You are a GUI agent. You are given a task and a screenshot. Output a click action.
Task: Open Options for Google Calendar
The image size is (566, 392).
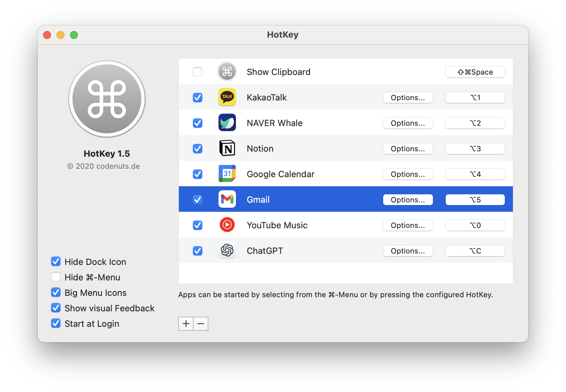[408, 174]
